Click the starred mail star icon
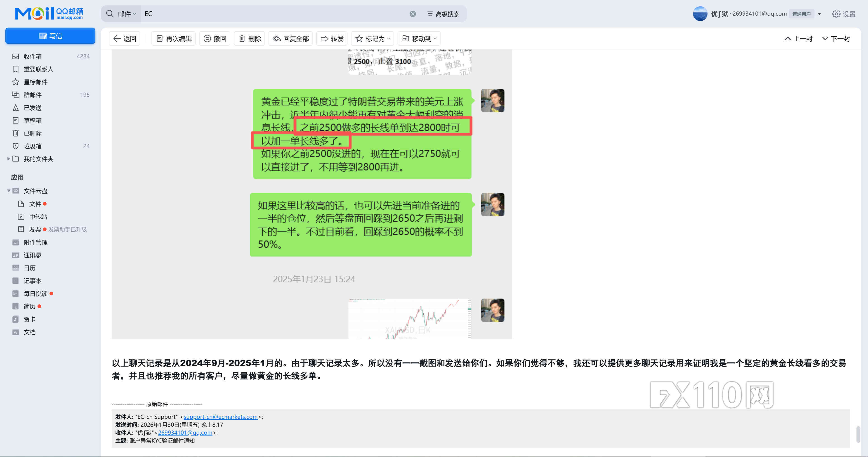 (16, 82)
